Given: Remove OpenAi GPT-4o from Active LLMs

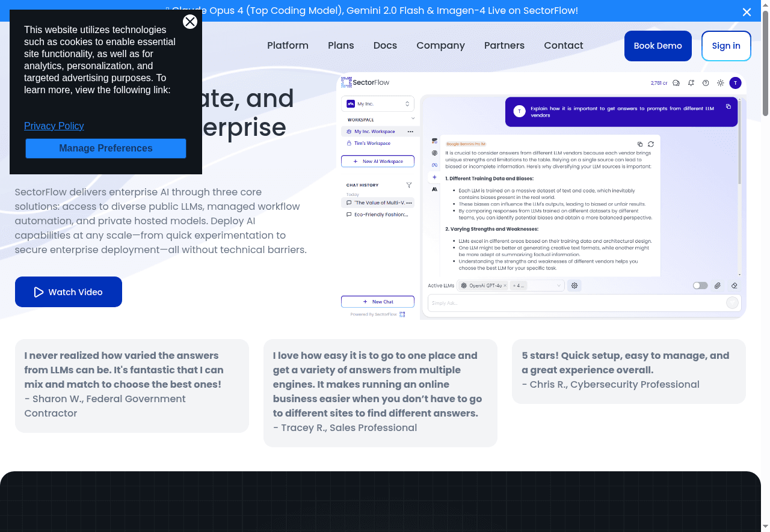Looking at the screenshot, I should pos(505,286).
